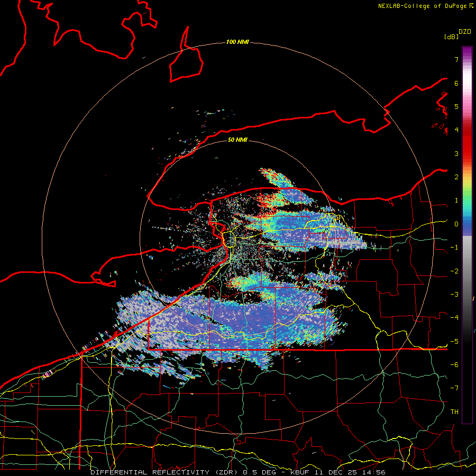Click the -7 value on the color scale
This screenshot has width=476, height=476.
coord(454,388)
